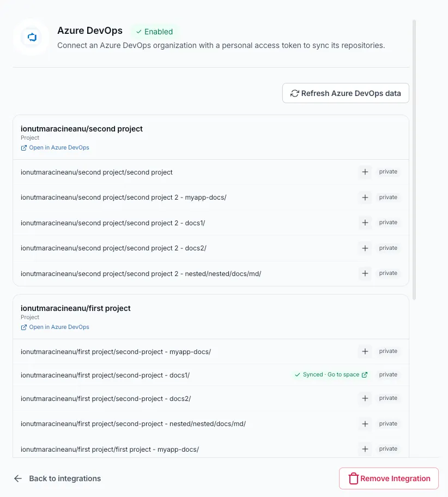This screenshot has height=497, width=448.
Task: Open first project in Azure DevOps link
Action: point(55,327)
